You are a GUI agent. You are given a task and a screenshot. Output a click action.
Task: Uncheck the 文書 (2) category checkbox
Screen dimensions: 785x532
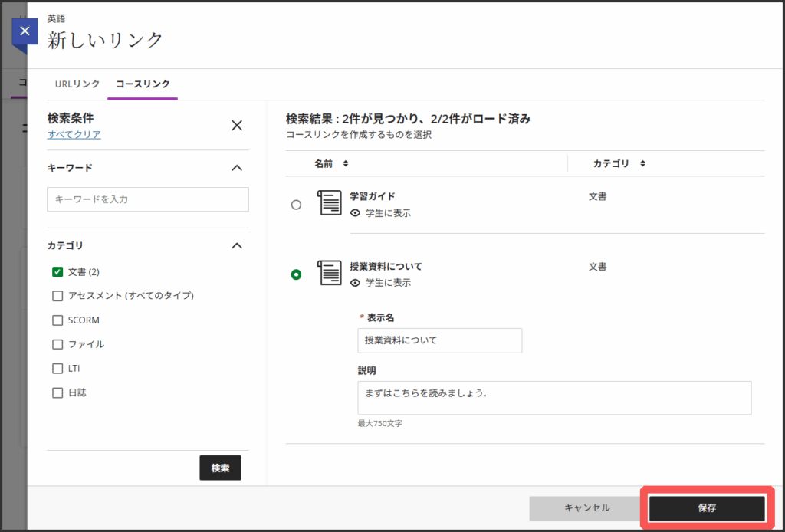tap(57, 271)
